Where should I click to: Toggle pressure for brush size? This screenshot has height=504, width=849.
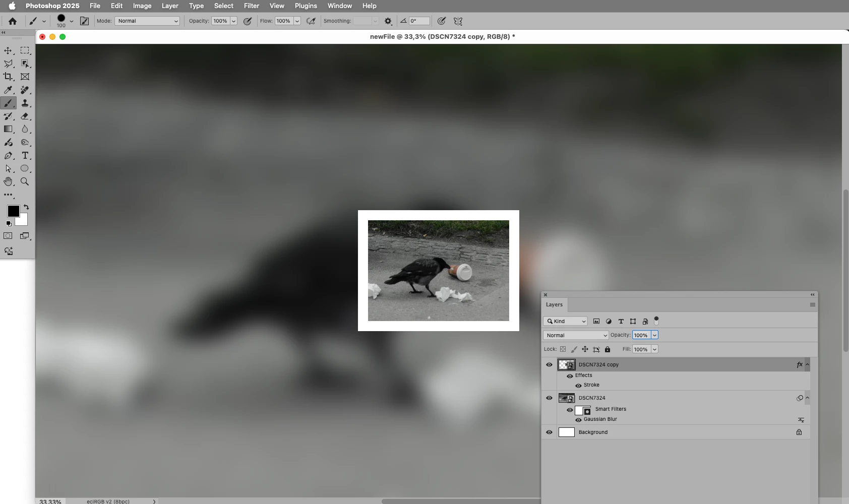click(x=442, y=21)
